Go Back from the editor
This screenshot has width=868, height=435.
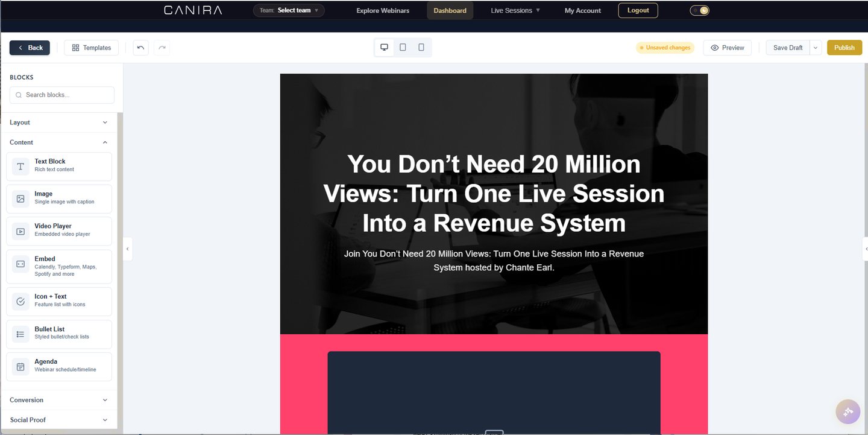(30, 48)
